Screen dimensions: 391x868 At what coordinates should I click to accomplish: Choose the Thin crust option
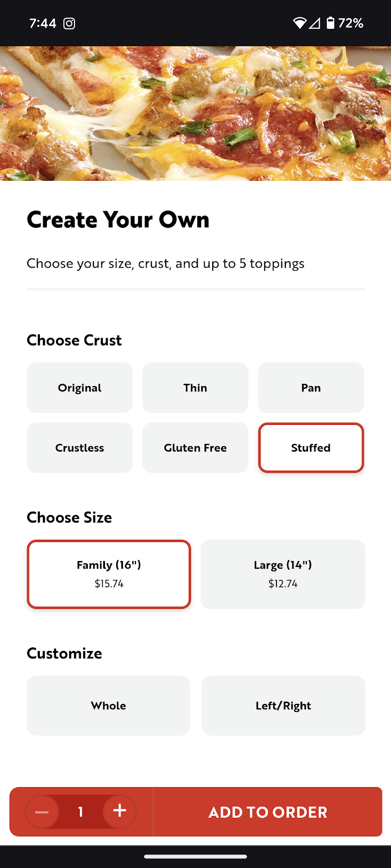[195, 388]
